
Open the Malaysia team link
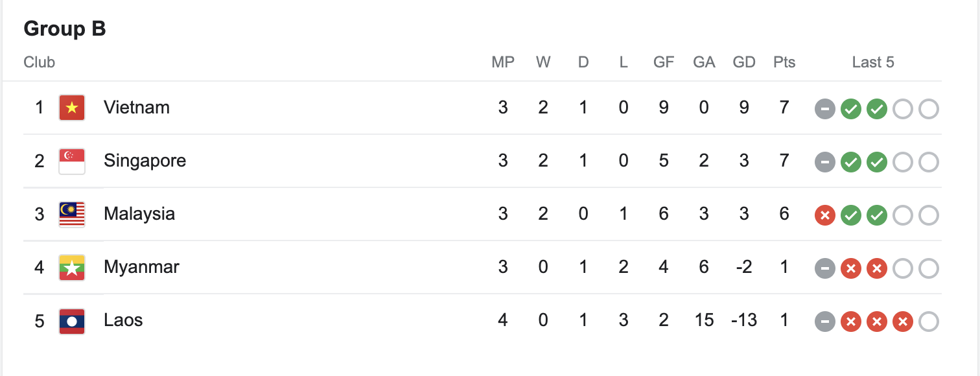[x=139, y=214]
